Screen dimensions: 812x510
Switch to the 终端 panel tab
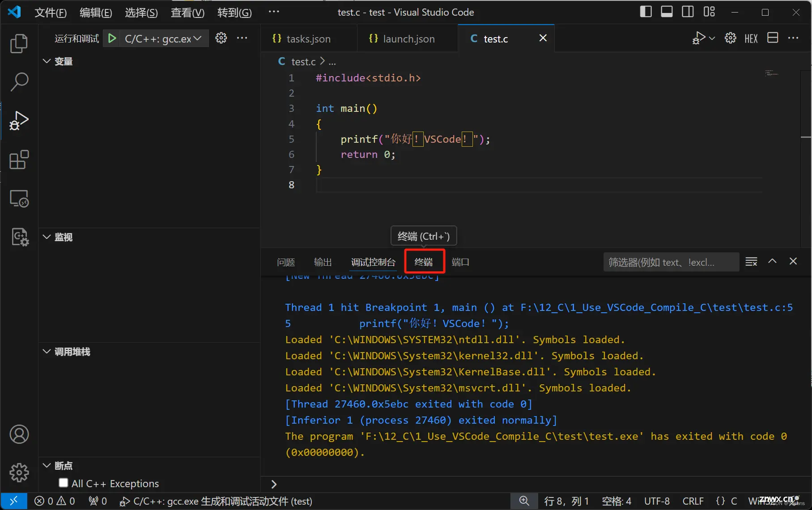pyautogui.click(x=424, y=262)
